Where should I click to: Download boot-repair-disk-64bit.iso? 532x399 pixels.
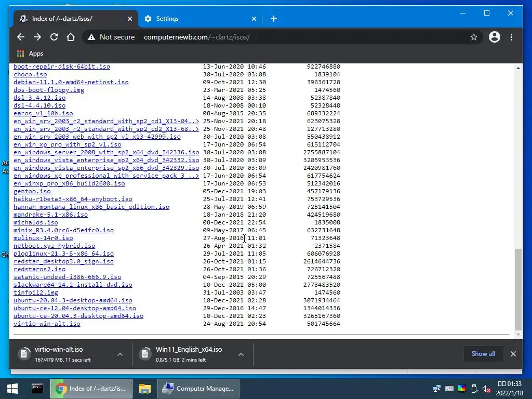tap(62, 66)
